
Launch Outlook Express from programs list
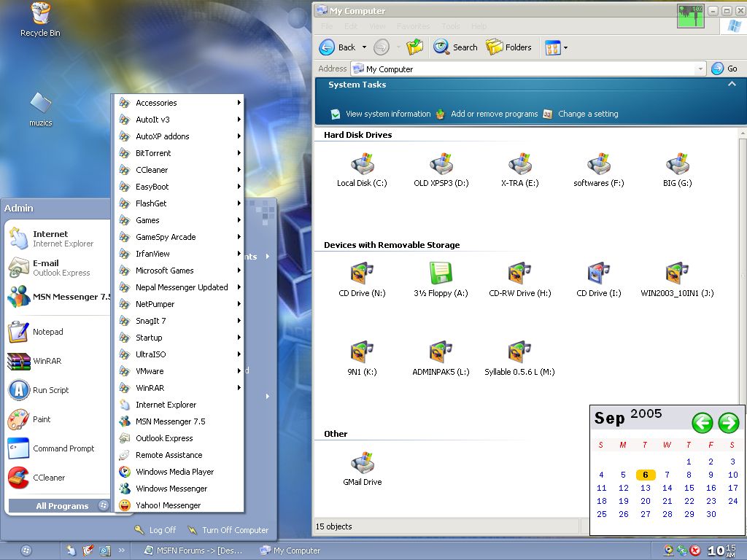pyautogui.click(x=179, y=438)
